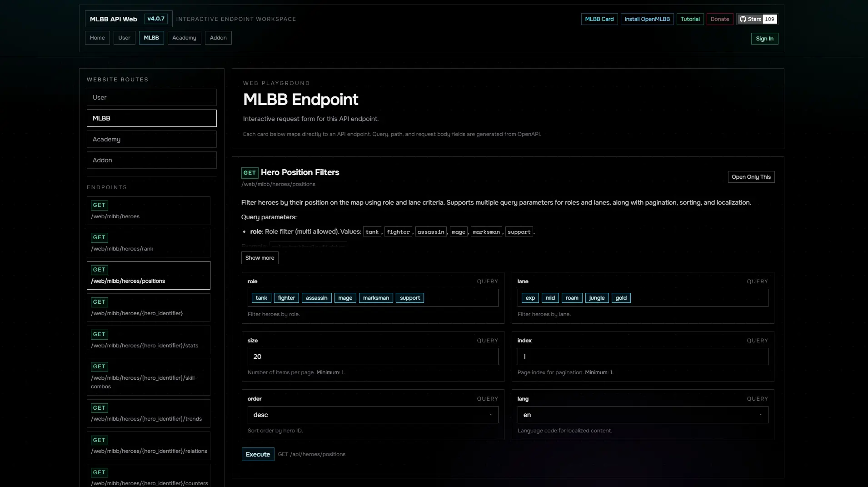Open the {hero_identifier}/stats endpoint
Image resolution: width=868 pixels, height=487 pixels.
tap(149, 340)
